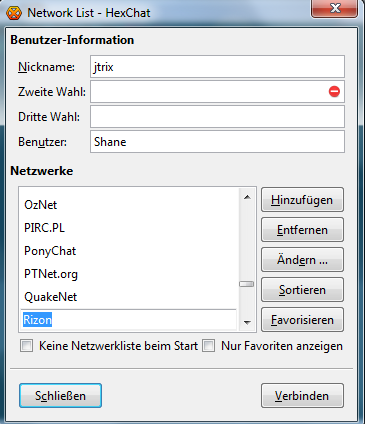
Task: Select PIRC.PL network entry
Action: [x=128, y=228]
